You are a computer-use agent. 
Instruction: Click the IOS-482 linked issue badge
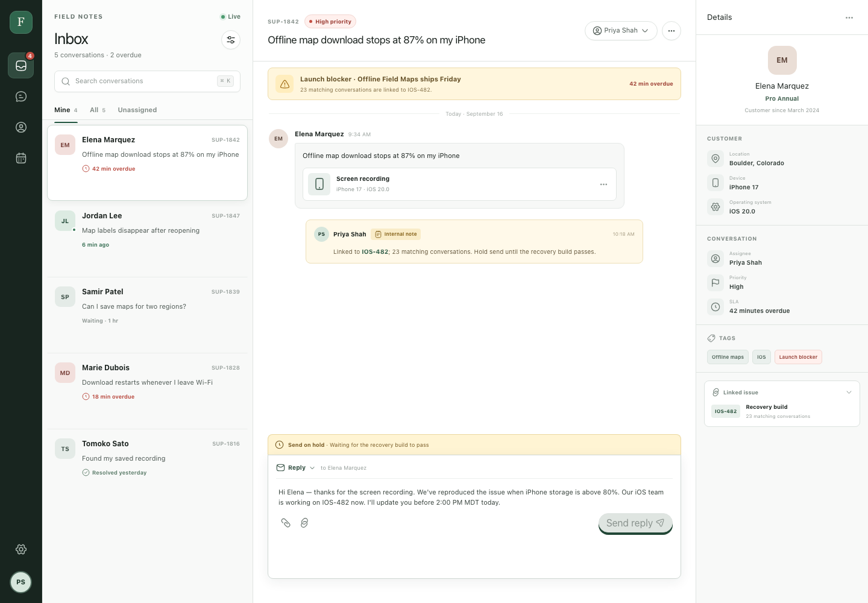(x=726, y=411)
